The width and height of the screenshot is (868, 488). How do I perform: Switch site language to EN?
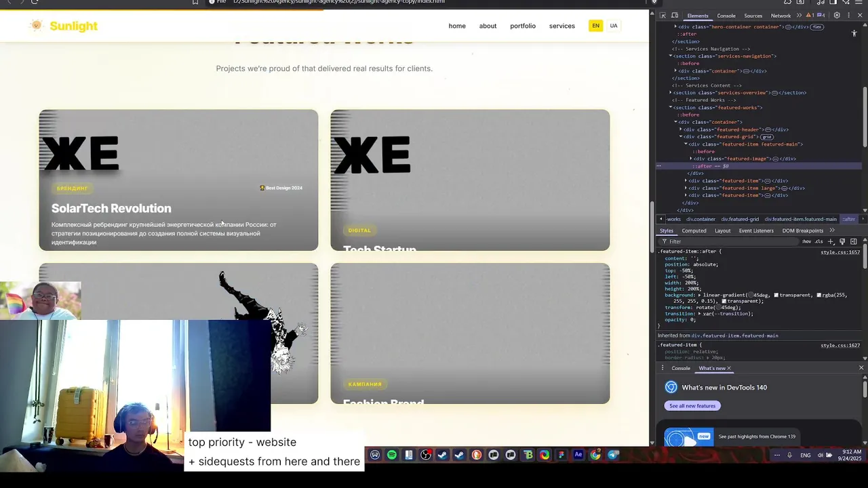click(x=595, y=26)
